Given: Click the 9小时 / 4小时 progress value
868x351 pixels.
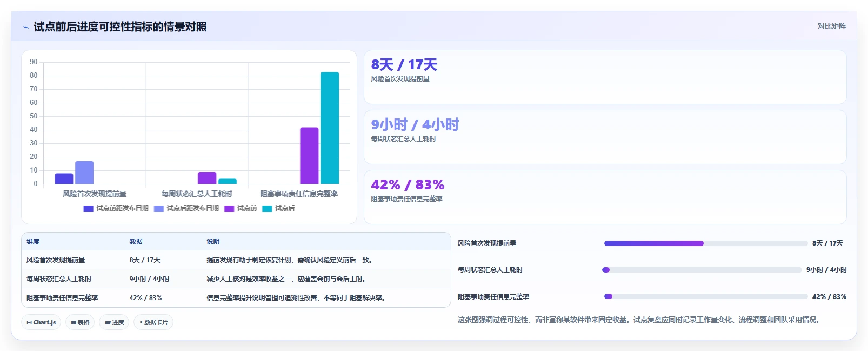Looking at the screenshot, I should [x=826, y=270].
